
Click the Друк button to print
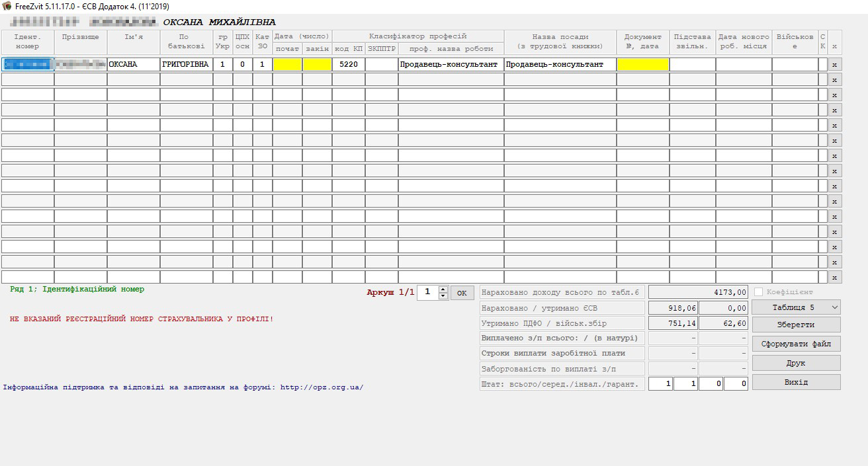796,363
